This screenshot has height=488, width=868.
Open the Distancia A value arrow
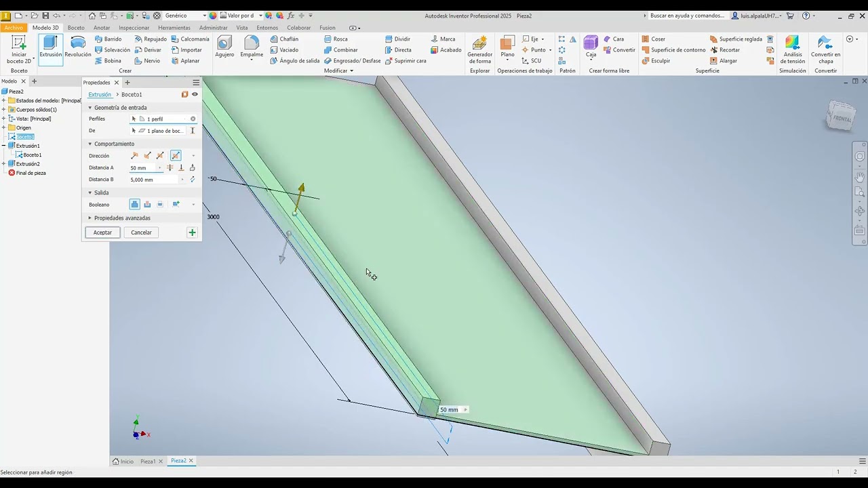tap(160, 168)
